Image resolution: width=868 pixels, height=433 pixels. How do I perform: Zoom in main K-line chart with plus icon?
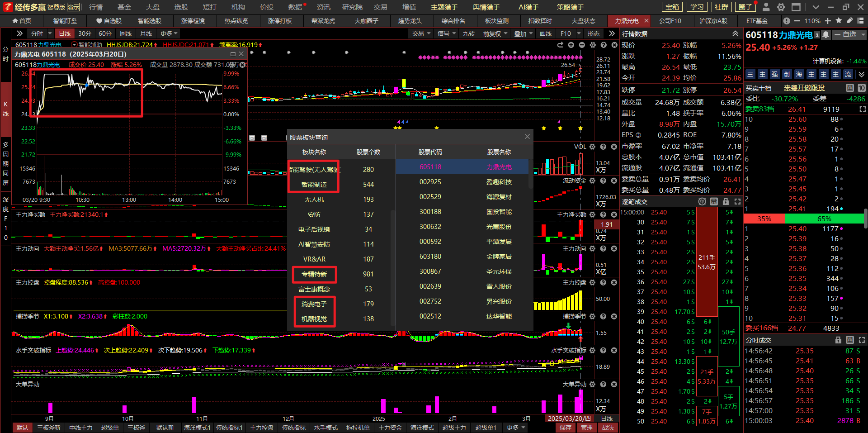click(571, 45)
